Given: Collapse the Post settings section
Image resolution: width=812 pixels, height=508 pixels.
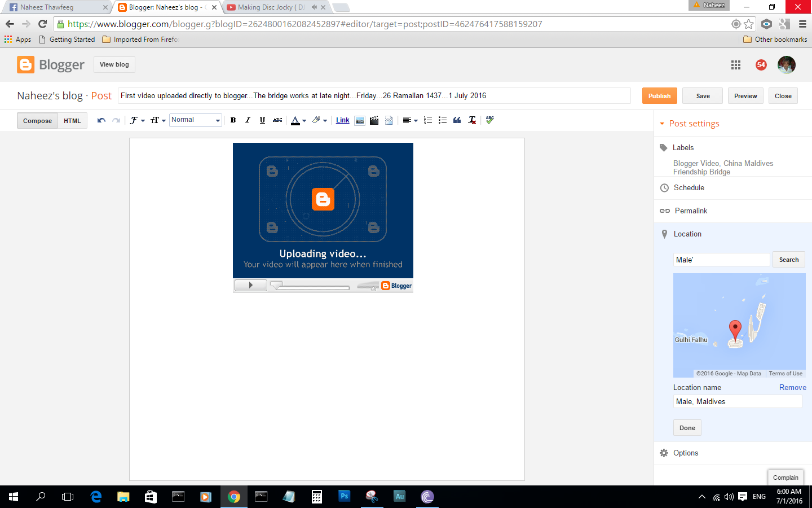Looking at the screenshot, I should tap(690, 124).
